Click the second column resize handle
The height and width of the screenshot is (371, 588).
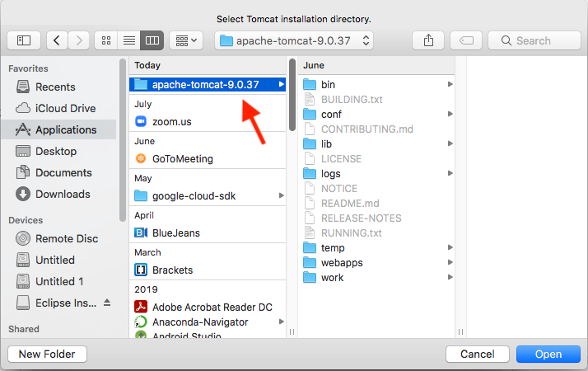[460, 332]
